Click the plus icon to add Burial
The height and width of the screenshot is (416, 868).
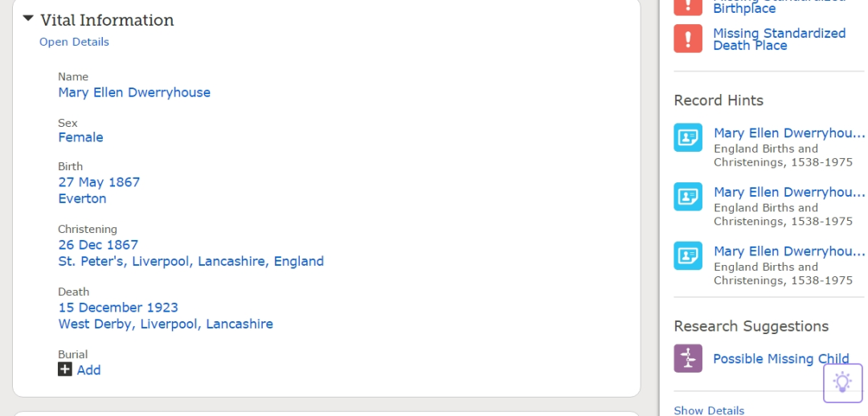coord(65,369)
